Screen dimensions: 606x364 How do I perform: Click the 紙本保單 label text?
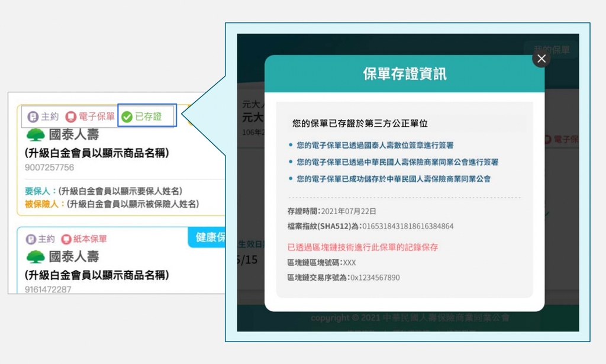(90, 239)
